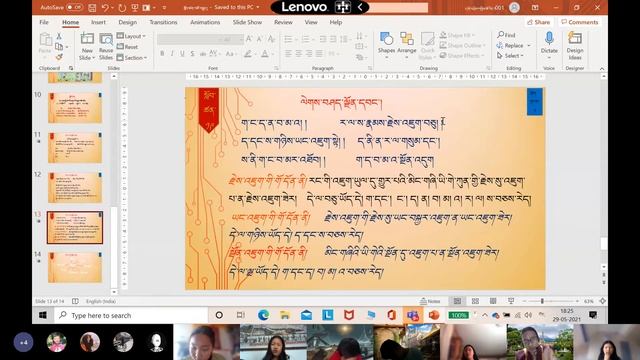Viewport: 640px width, 360px height.
Task: Open Mail app from taskbar
Action: 306,315
